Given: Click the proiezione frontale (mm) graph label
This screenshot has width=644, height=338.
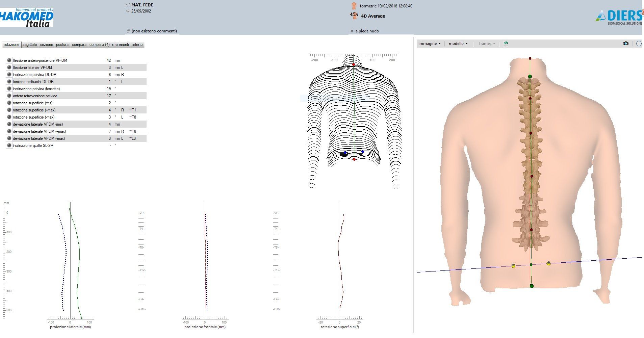Looking at the screenshot, I should pos(205,327).
